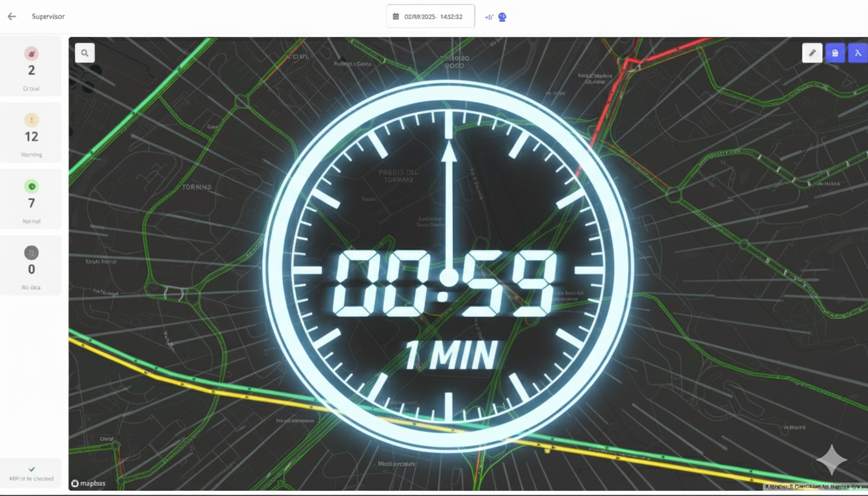This screenshot has height=496, width=868.
Task: Open the Mapbox attribution logo link
Action: click(x=88, y=483)
